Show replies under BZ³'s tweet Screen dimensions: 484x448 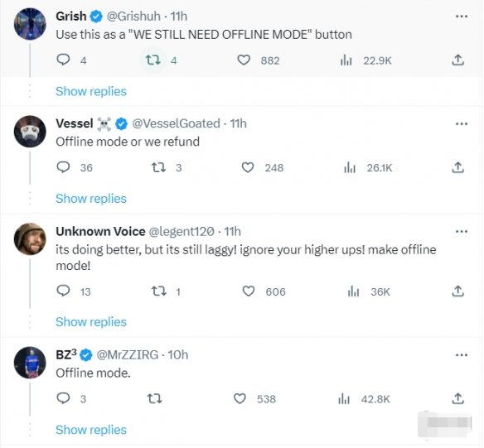click(x=91, y=430)
